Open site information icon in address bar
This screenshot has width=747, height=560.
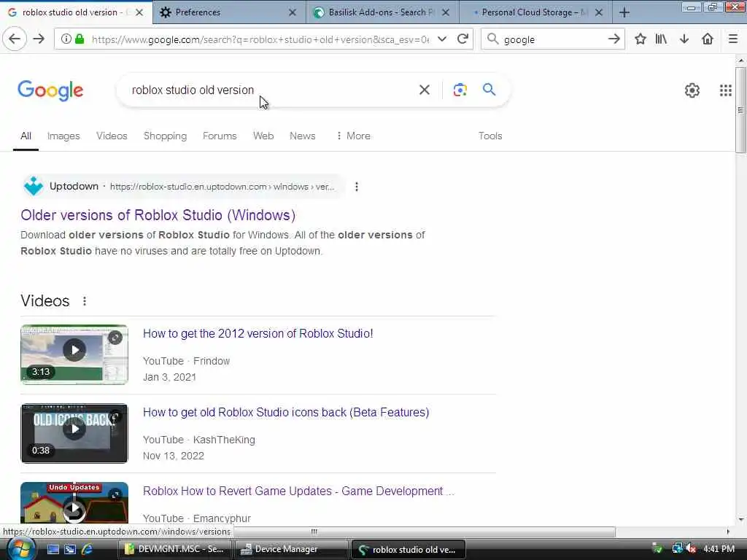pyautogui.click(x=66, y=39)
